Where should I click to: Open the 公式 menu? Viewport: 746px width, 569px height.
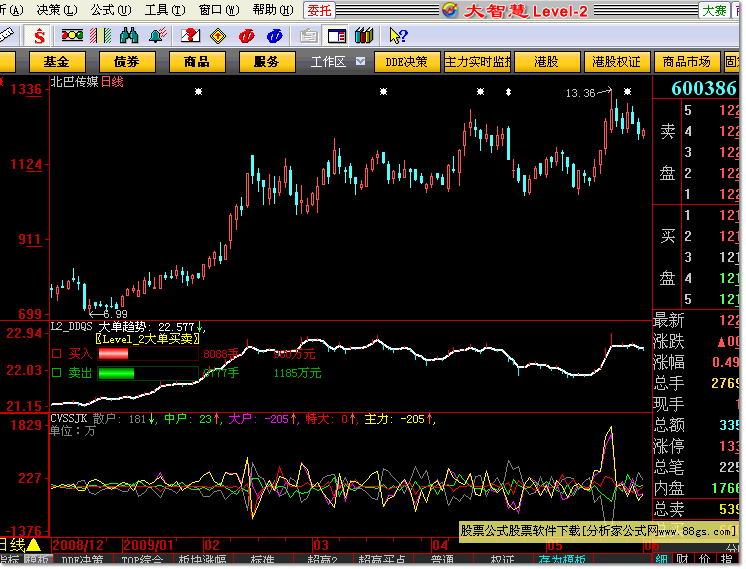[x=111, y=10]
